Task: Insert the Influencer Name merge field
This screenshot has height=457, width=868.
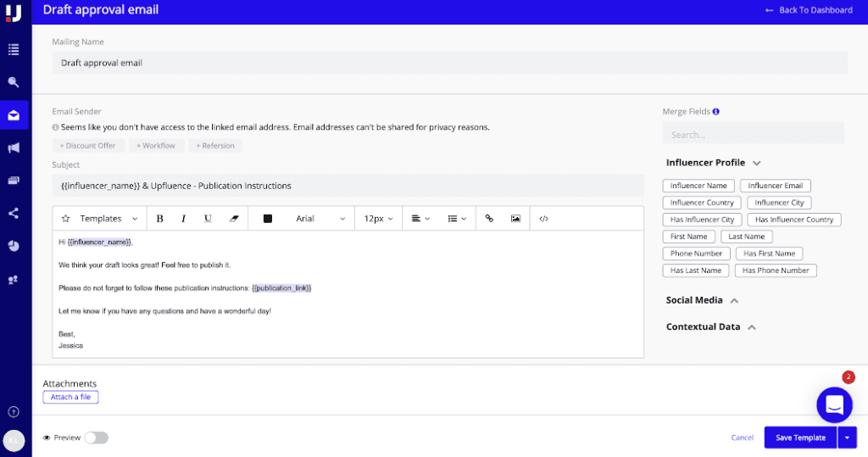Action: tap(698, 186)
